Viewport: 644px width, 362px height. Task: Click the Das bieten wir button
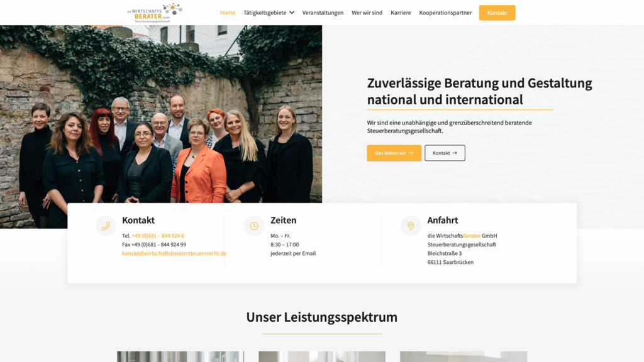tap(394, 153)
